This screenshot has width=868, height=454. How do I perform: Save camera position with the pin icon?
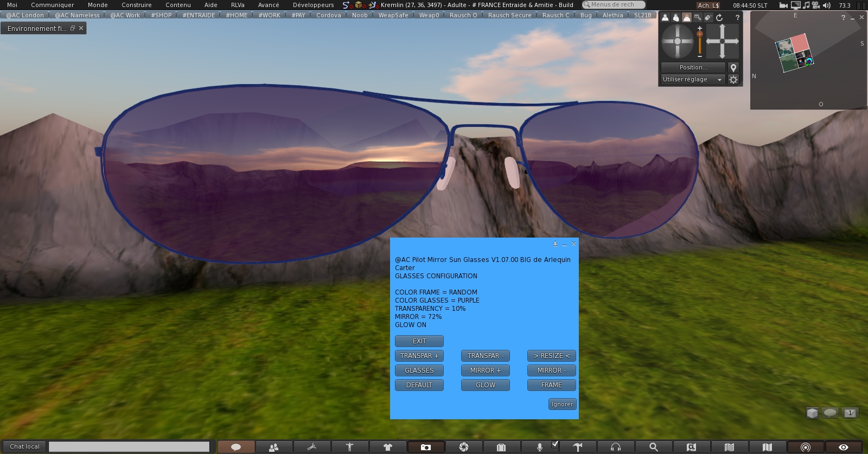733,68
